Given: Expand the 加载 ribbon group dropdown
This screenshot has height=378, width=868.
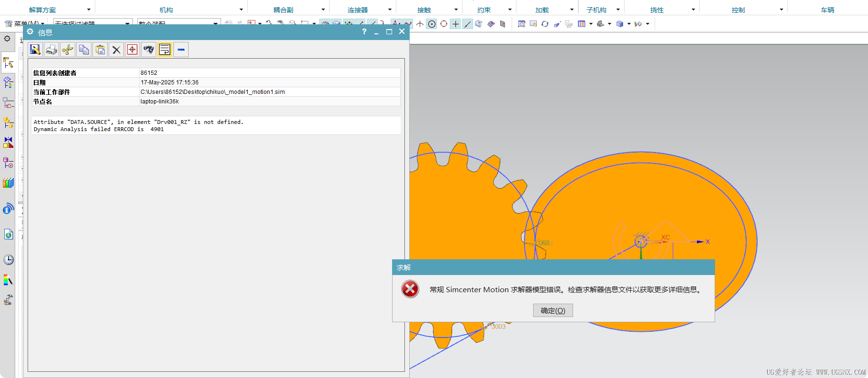Looking at the screenshot, I should pos(572,10).
